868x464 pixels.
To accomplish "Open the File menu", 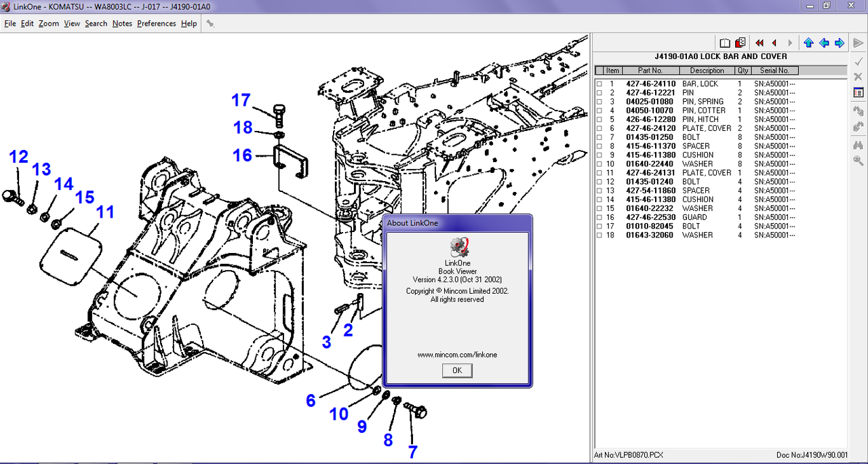I will pyautogui.click(x=10, y=23).
